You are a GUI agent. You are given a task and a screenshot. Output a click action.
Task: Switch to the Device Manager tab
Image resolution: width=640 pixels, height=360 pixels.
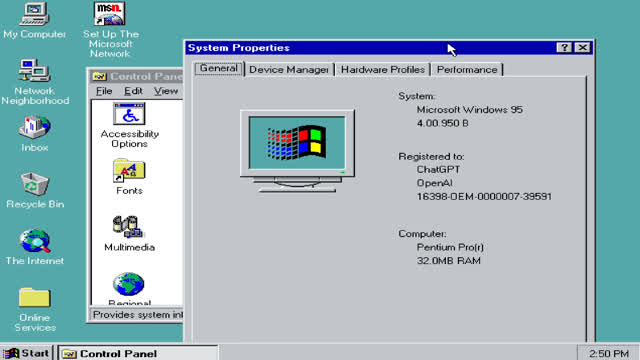tap(289, 70)
